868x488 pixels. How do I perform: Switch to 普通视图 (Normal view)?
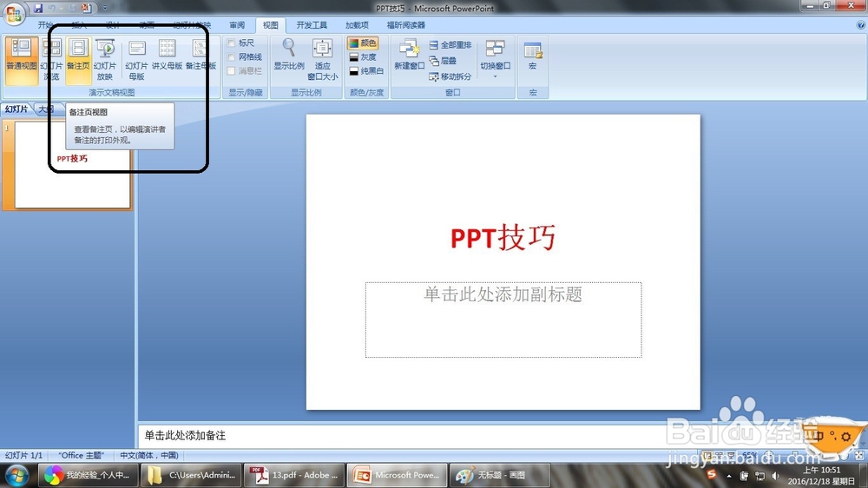pos(22,60)
